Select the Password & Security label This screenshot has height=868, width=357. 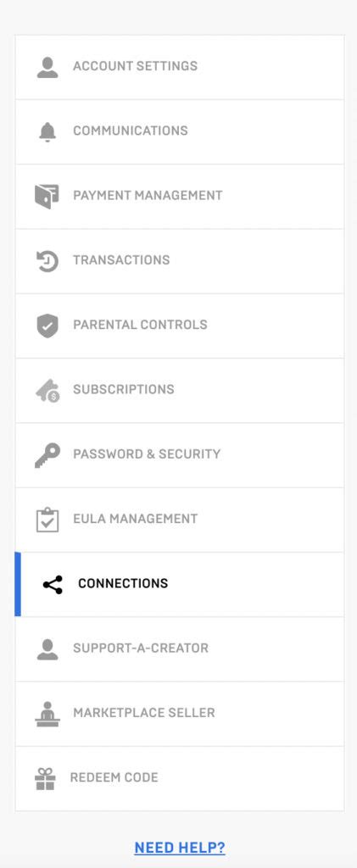147,454
